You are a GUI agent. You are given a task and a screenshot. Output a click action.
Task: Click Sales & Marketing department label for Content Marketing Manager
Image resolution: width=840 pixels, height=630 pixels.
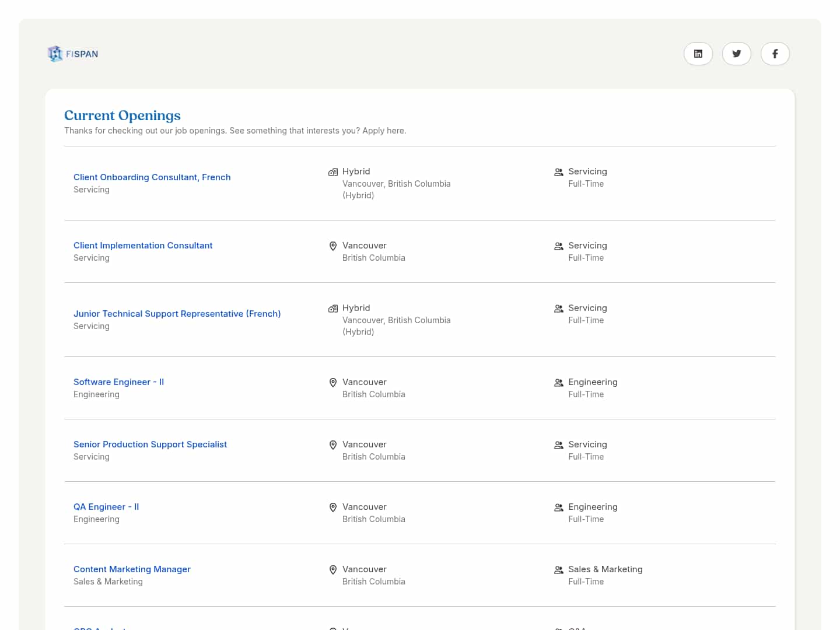(605, 569)
